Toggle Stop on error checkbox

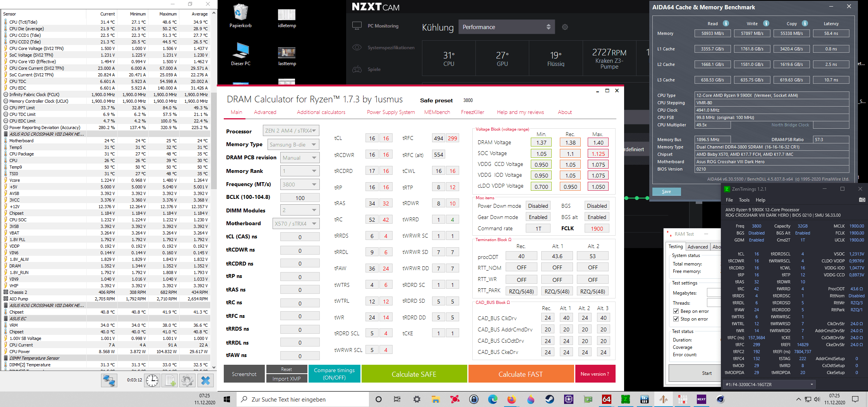point(676,319)
